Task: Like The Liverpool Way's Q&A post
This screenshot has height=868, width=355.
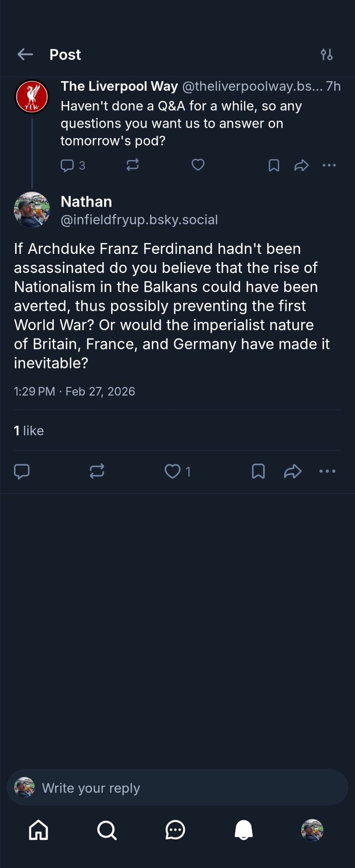Action: (198, 165)
